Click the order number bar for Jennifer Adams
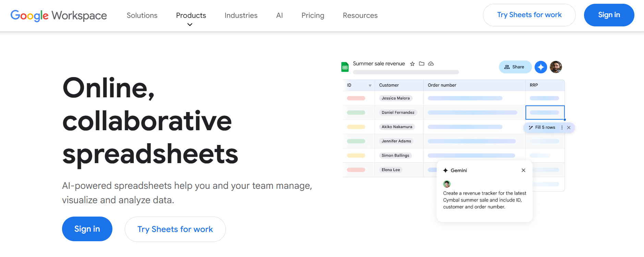 tap(472, 141)
